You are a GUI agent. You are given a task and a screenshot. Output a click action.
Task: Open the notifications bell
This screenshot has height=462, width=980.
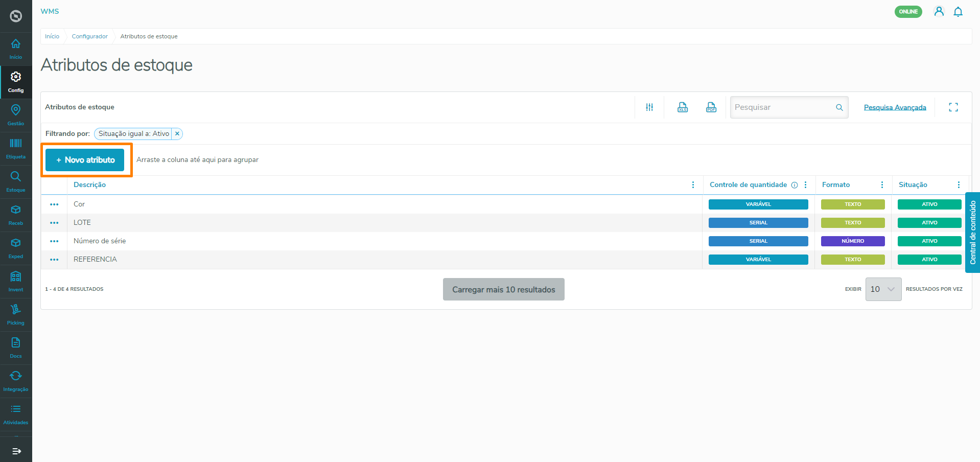click(x=958, y=11)
